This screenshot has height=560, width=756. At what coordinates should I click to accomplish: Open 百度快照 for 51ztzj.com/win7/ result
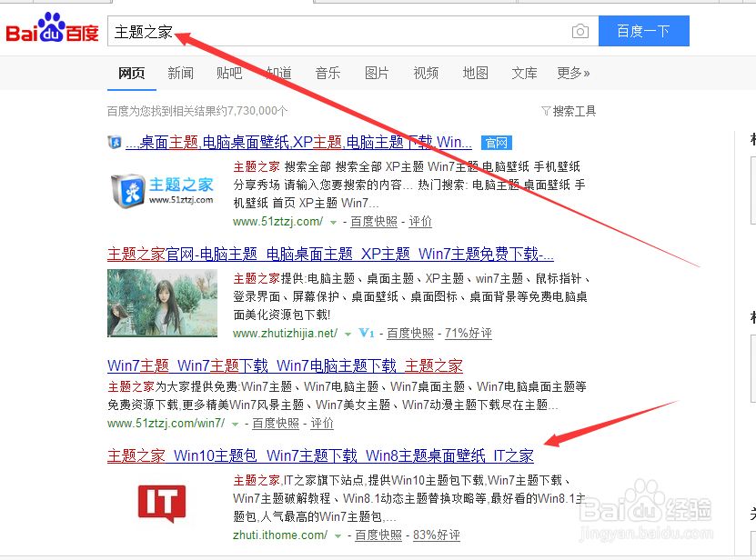click(276, 424)
